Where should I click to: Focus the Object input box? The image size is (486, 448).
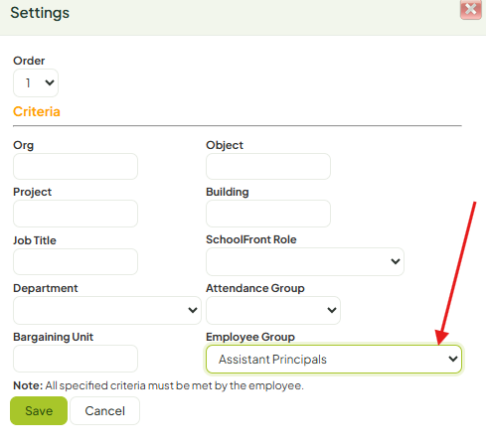pos(268,166)
